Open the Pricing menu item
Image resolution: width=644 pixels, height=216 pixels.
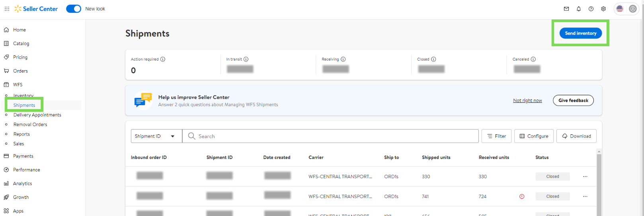(x=20, y=57)
